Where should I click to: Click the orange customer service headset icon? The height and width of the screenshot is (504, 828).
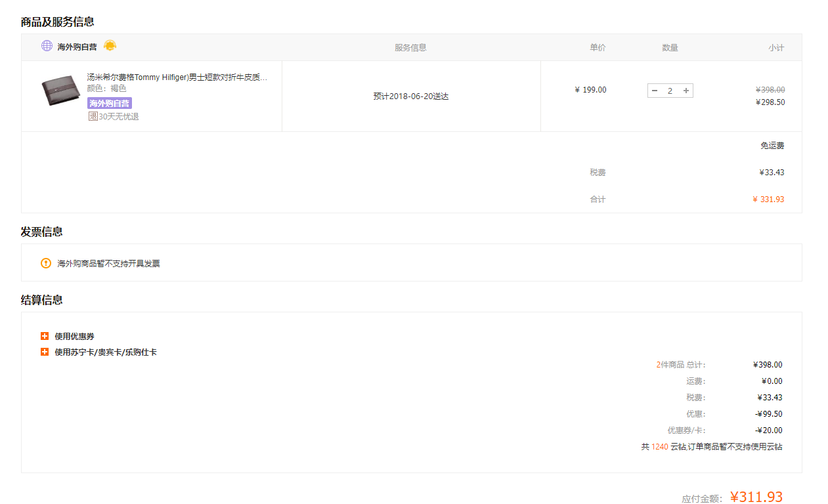point(110,45)
